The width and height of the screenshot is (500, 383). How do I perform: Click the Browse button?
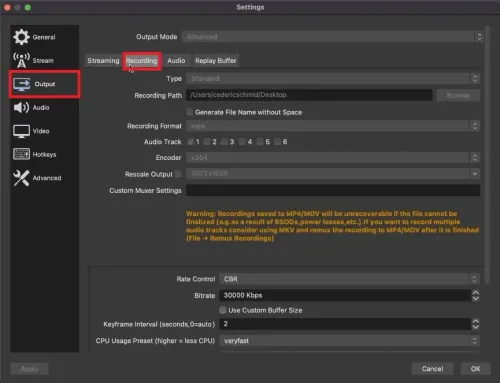click(x=458, y=95)
